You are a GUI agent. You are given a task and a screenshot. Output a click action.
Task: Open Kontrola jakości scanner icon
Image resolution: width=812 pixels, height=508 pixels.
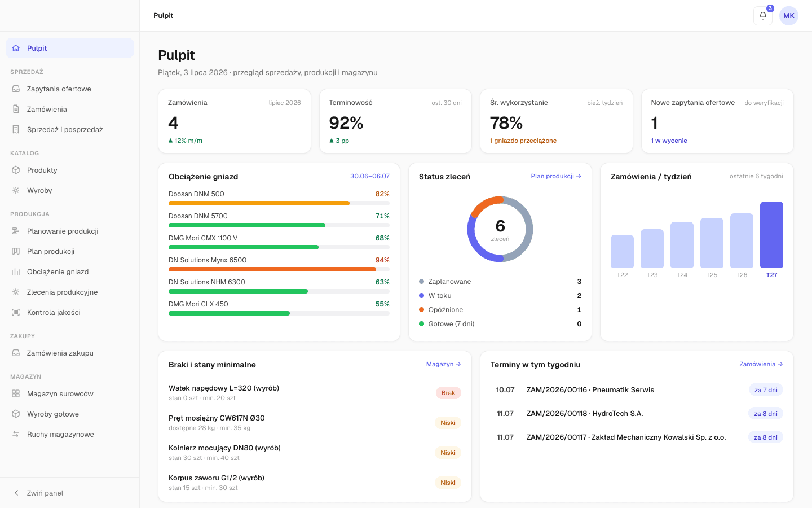pos(16,312)
